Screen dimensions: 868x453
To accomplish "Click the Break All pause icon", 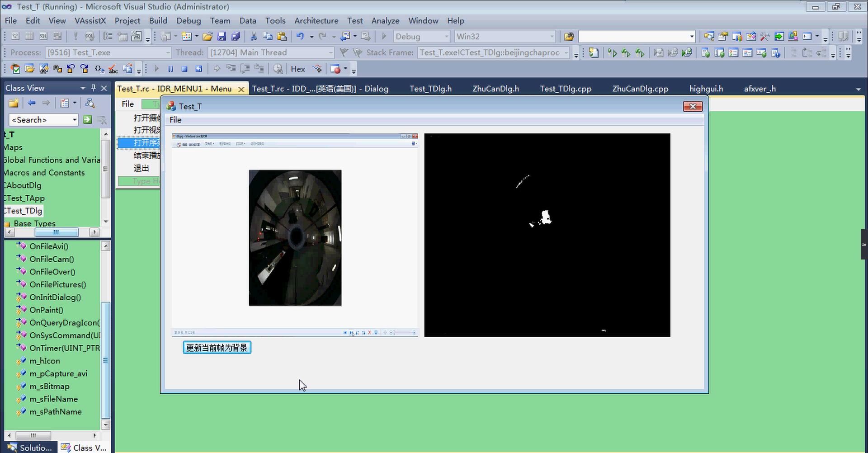I will [170, 69].
